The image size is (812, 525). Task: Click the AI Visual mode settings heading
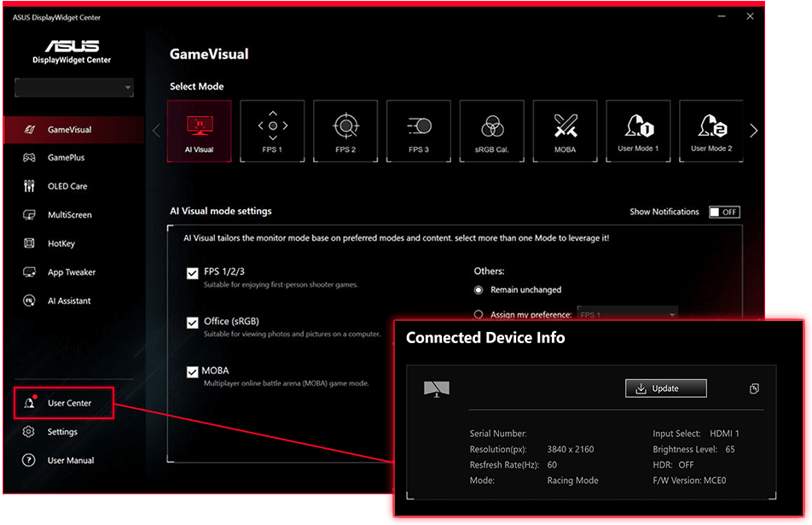coord(221,211)
